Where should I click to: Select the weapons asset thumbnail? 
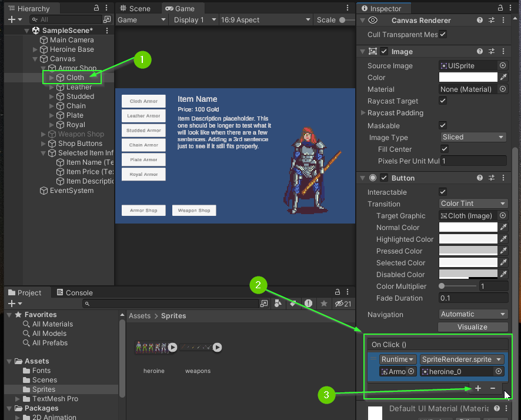(x=198, y=347)
